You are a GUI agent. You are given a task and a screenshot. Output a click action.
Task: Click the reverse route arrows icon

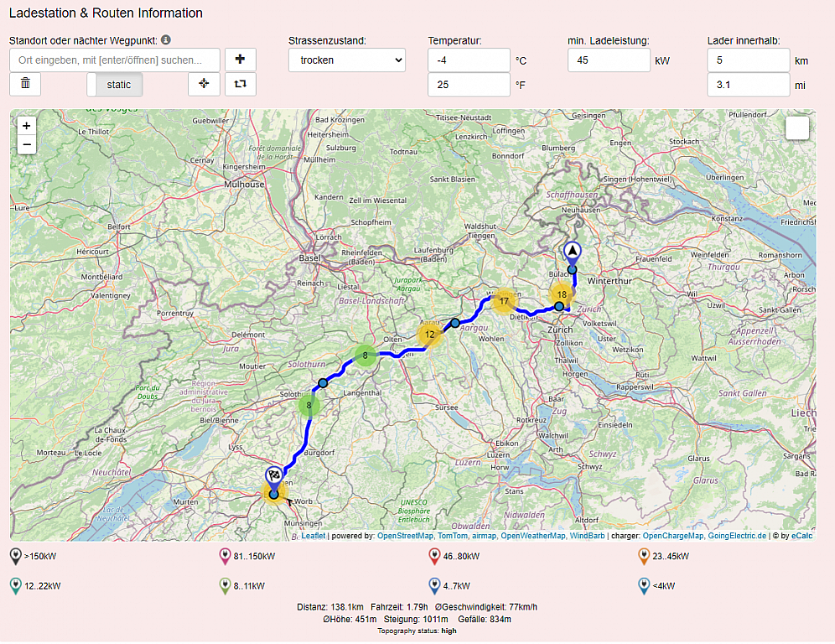tap(241, 84)
